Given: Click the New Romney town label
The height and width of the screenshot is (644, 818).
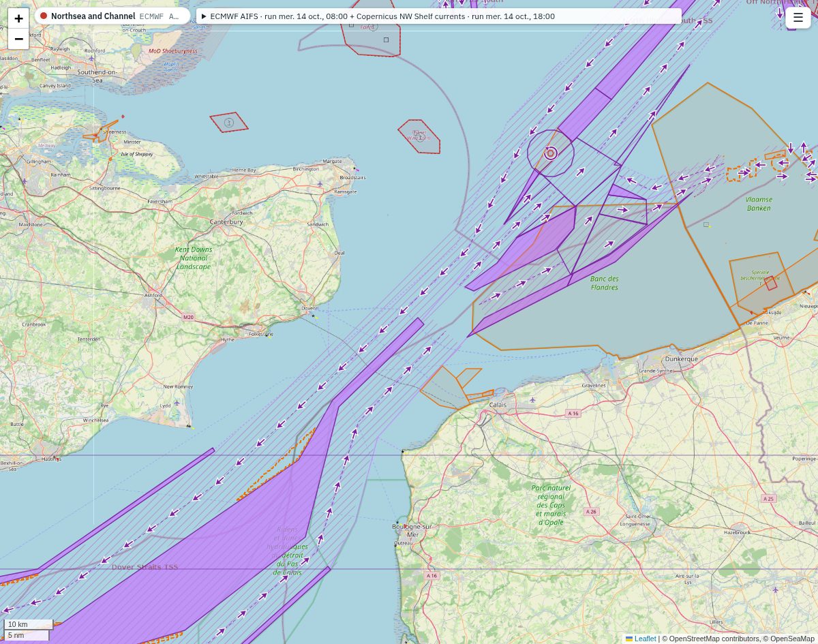Looking at the screenshot, I should point(178,386).
